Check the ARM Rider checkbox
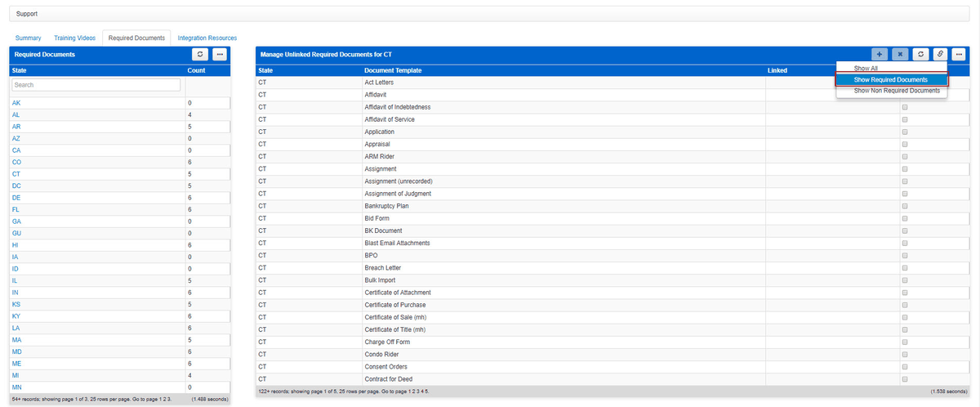This screenshot has width=980, height=407. [904, 157]
